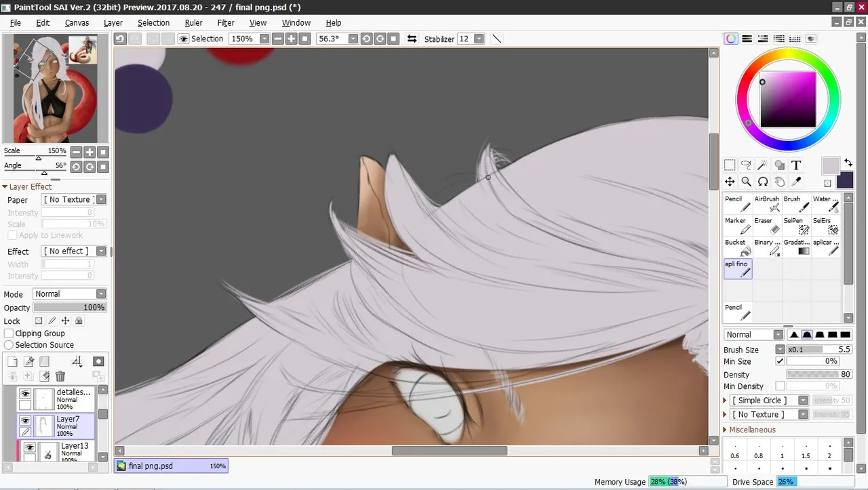868x490 pixels.
Task: Open the File menu
Action: click(x=16, y=22)
